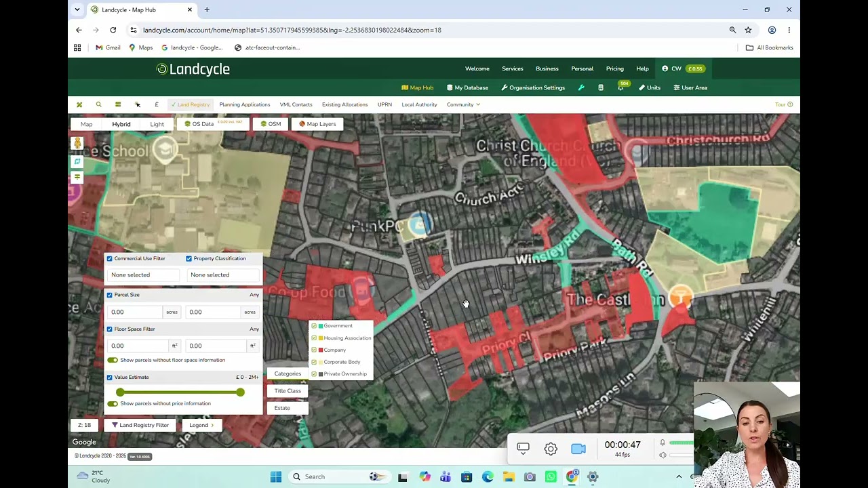The image size is (868, 488).
Task: Click the right handle of value slider
Action: (x=240, y=392)
